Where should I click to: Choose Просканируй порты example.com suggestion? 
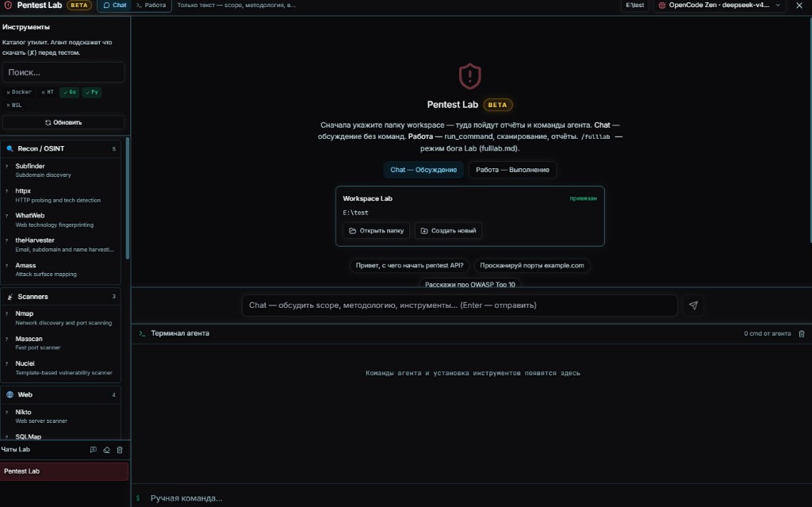[532, 266]
